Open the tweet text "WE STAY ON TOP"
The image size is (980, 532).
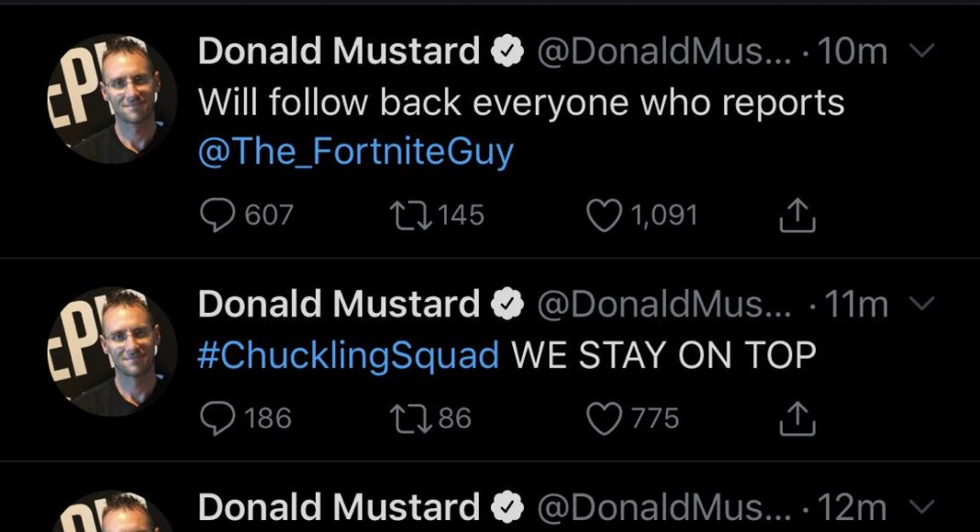[663, 354]
